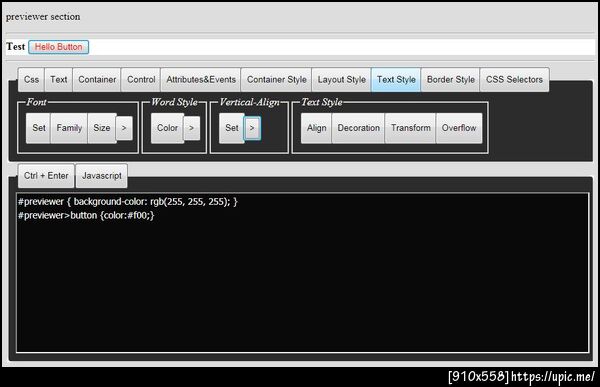Viewport: 600px width, 387px height.
Task: Click the Word Style Color button
Action: (x=167, y=128)
